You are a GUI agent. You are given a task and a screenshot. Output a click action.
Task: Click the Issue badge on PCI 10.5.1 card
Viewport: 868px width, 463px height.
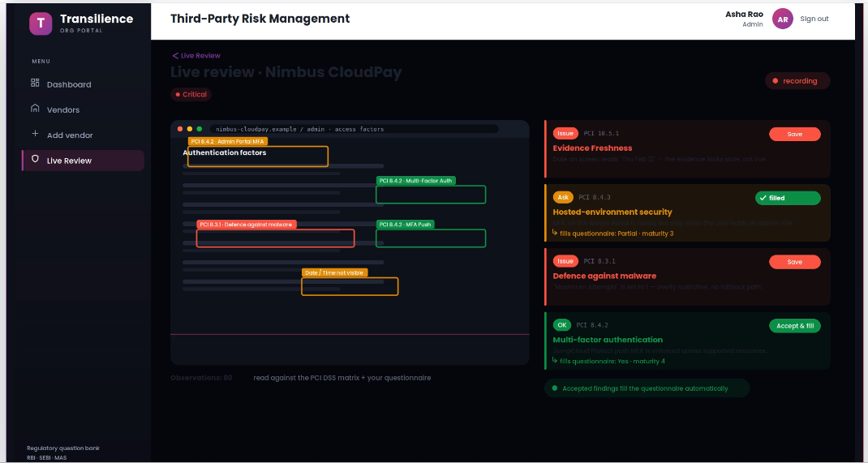pyautogui.click(x=565, y=133)
